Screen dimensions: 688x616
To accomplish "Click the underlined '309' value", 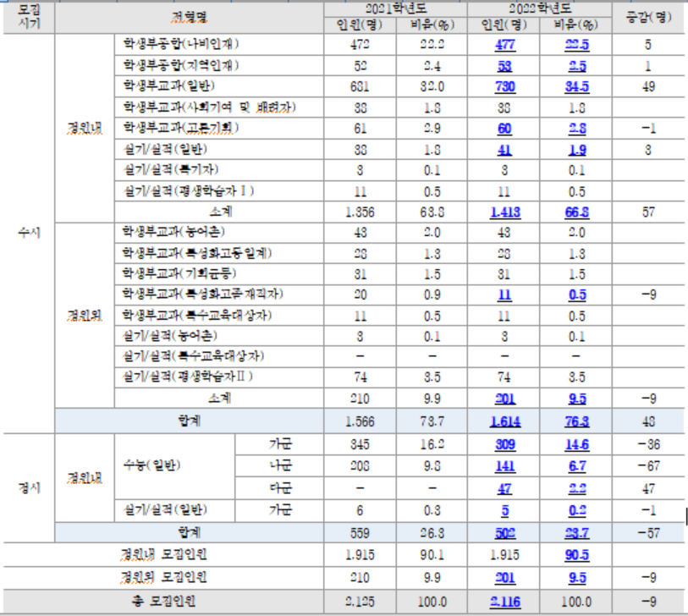I will coord(505,444).
